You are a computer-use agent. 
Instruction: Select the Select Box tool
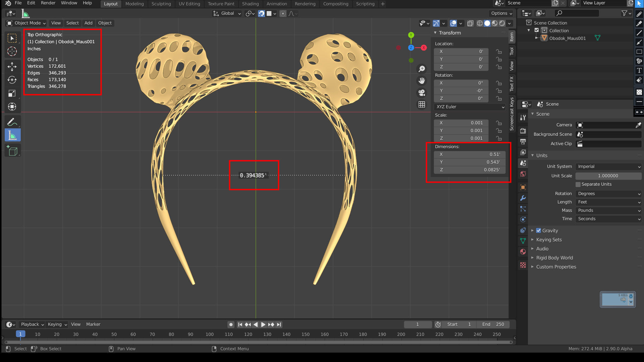point(12,38)
